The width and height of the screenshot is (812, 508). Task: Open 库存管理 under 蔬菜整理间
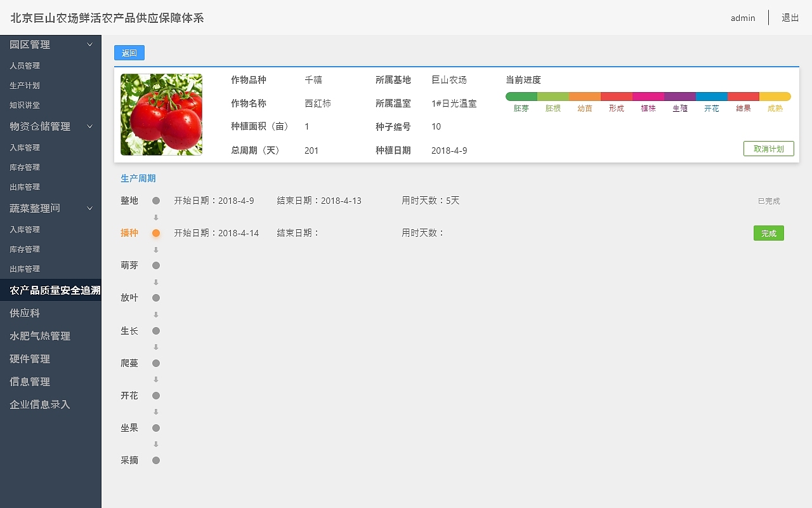(25, 249)
